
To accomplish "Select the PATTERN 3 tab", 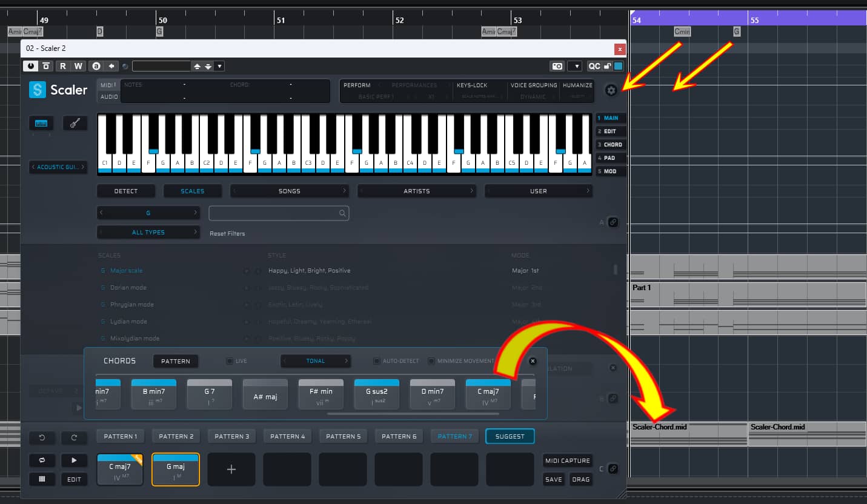I will click(x=231, y=436).
